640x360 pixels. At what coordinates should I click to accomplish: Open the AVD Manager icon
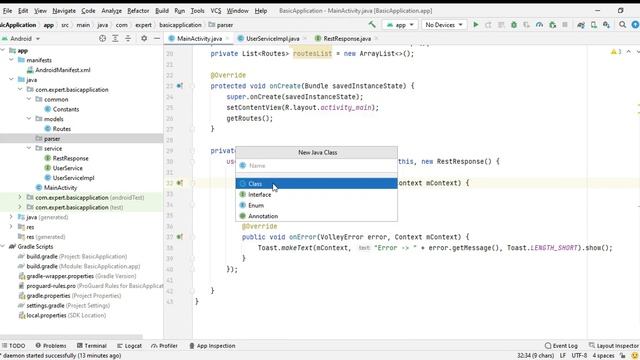coord(593,25)
